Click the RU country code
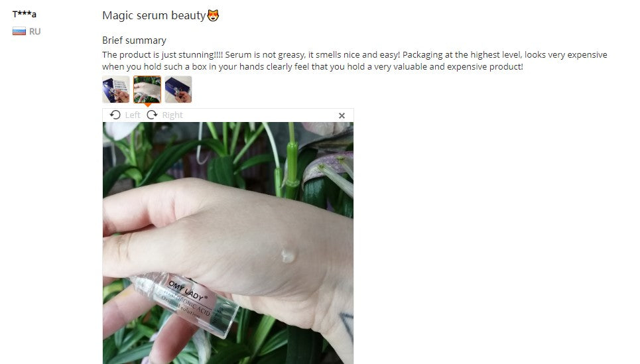The width and height of the screenshot is (640, 364). pyautogui.click(x=34, y=31)
